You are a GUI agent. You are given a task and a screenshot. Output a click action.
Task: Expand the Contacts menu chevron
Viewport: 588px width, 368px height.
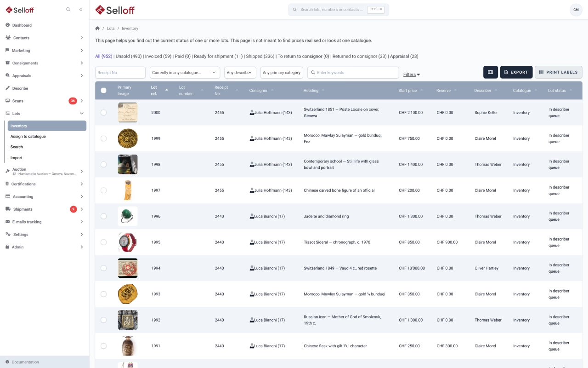82,38
